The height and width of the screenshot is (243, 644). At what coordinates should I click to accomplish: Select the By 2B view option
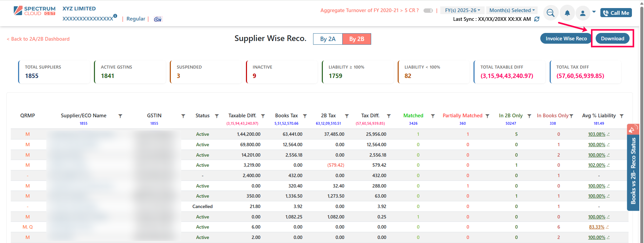(357, 39)
